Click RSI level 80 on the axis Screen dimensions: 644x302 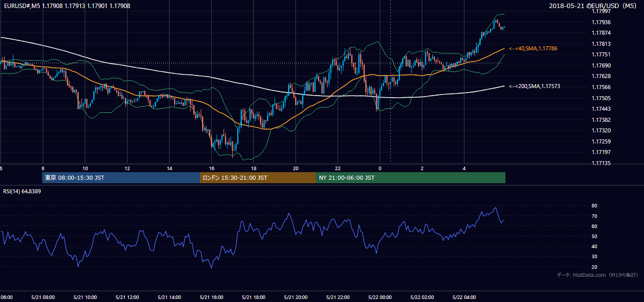pyautogui.click(x=595, y=206)
